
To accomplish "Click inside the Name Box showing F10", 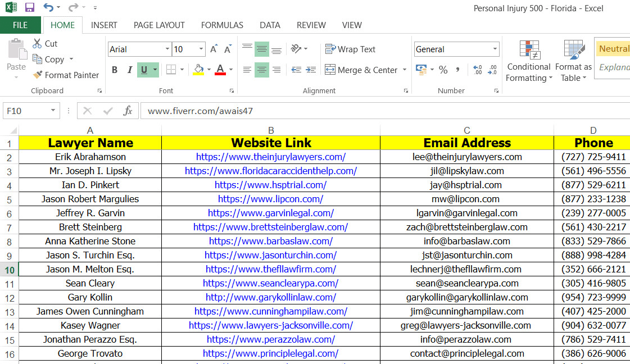I will point(25,110).
